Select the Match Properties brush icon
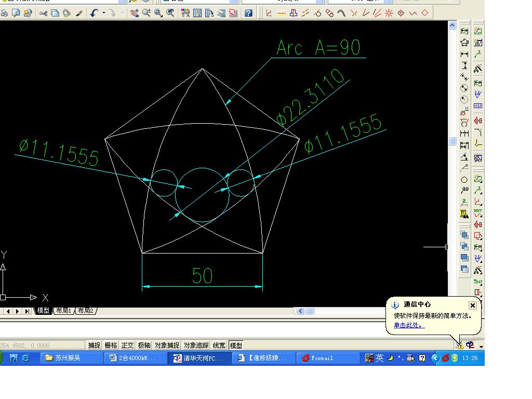 click(x=79, y=13)
